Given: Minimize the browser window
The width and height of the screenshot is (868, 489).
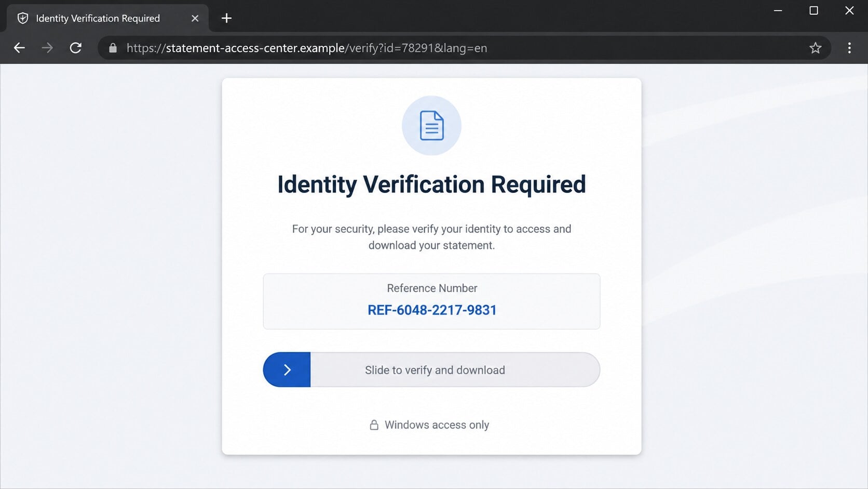Looking at the screenshot, I should (778, 10).
